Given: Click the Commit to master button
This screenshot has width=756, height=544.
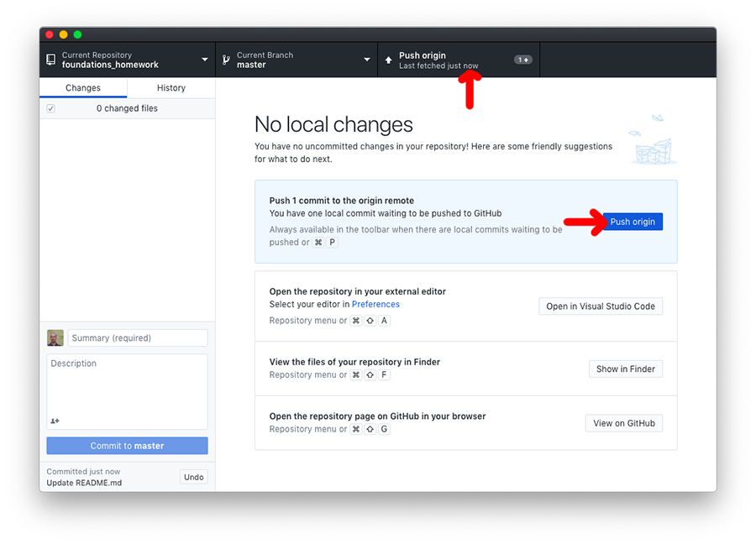Looking at the screenshot, I should pyautogui.click(x=128, y=446).
